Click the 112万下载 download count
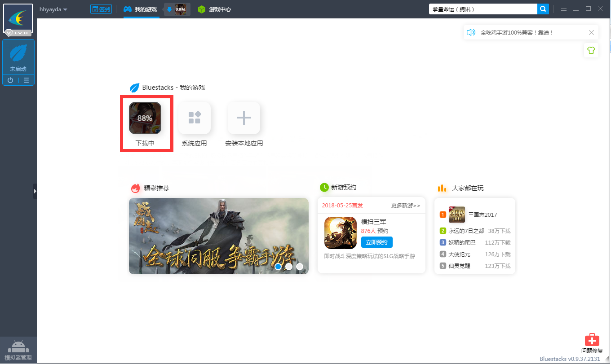 tap(498, 243)
